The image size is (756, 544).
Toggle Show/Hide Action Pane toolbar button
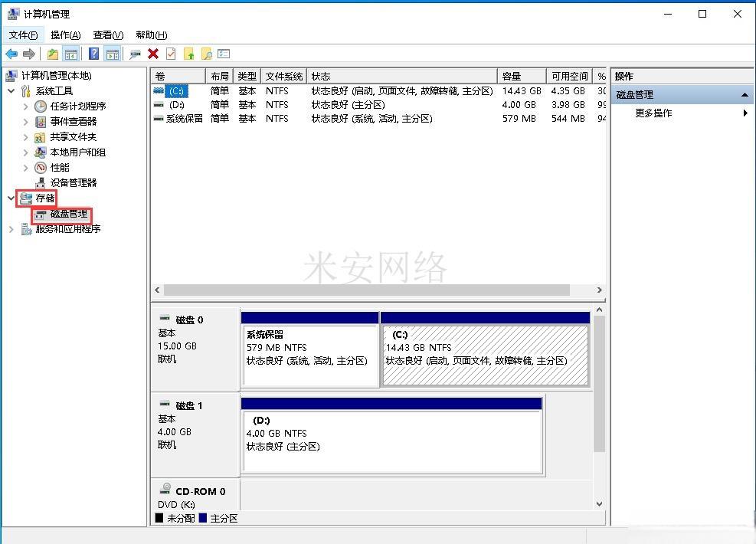[x=113, y=54]
